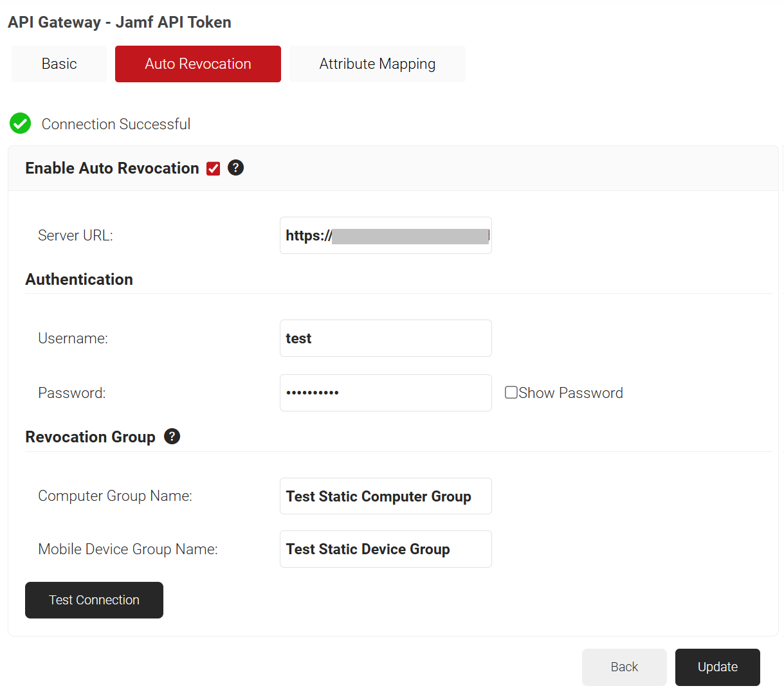Open help icon next to Revocation Group

point(172,436)
